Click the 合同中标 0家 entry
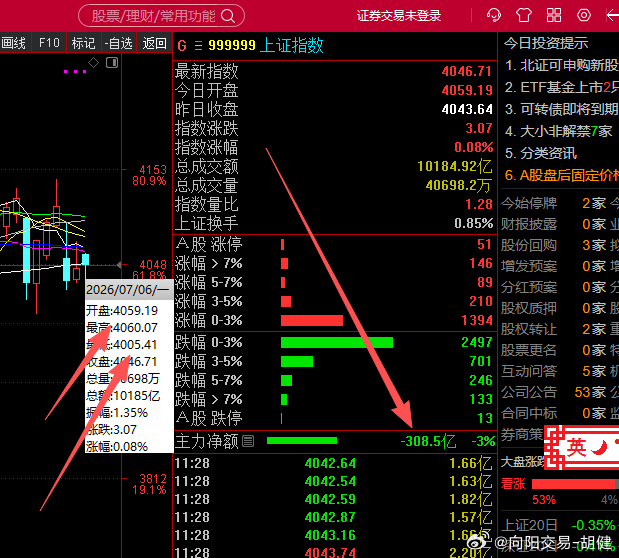The height and width of the screenshot is (558, 619). pyautogui.click(x=553, y=413)
